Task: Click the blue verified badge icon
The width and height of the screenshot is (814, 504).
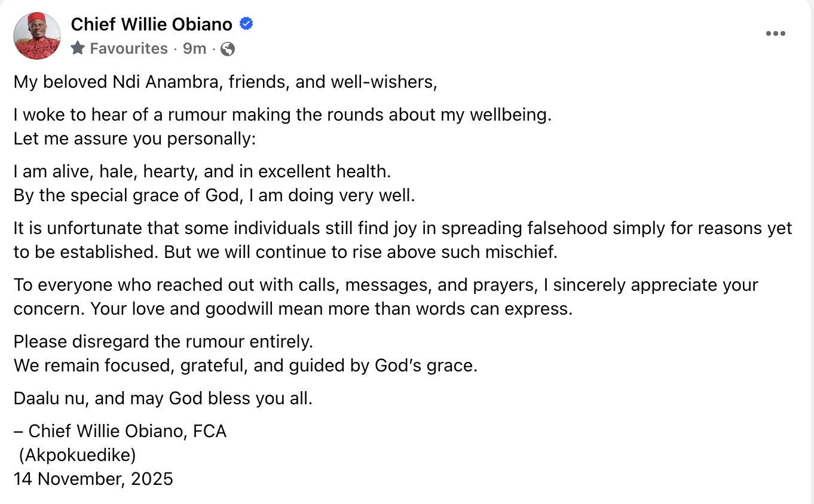Action: pyautogui.click(x=246, y=24)
